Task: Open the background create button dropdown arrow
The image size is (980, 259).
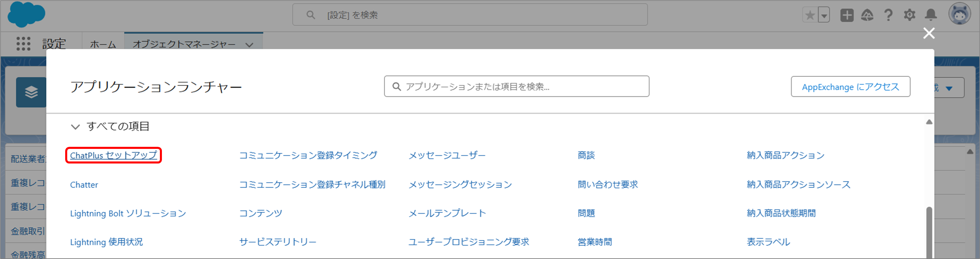Action: point(949,88)
